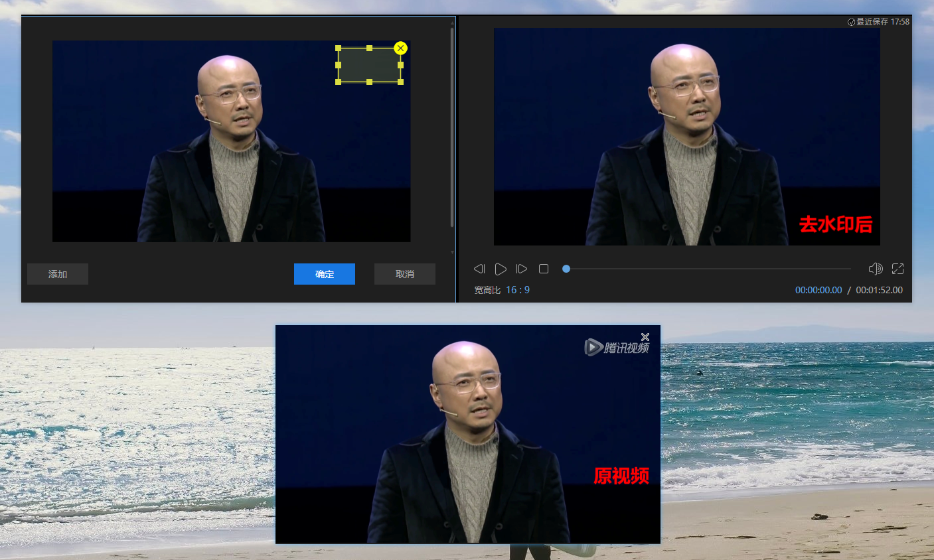
Task: Click the current time 00:00:00.00
Action: [x=818, y=290]
